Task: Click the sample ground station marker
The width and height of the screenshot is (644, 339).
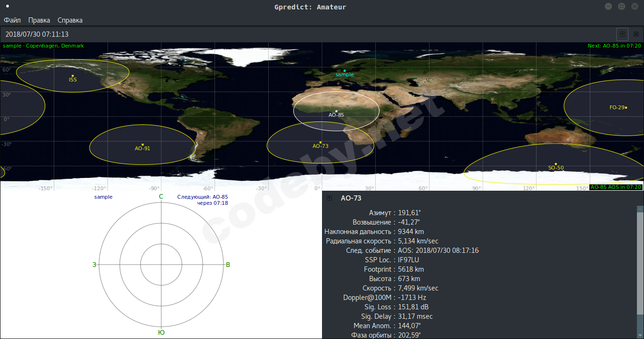Action: 345,71
